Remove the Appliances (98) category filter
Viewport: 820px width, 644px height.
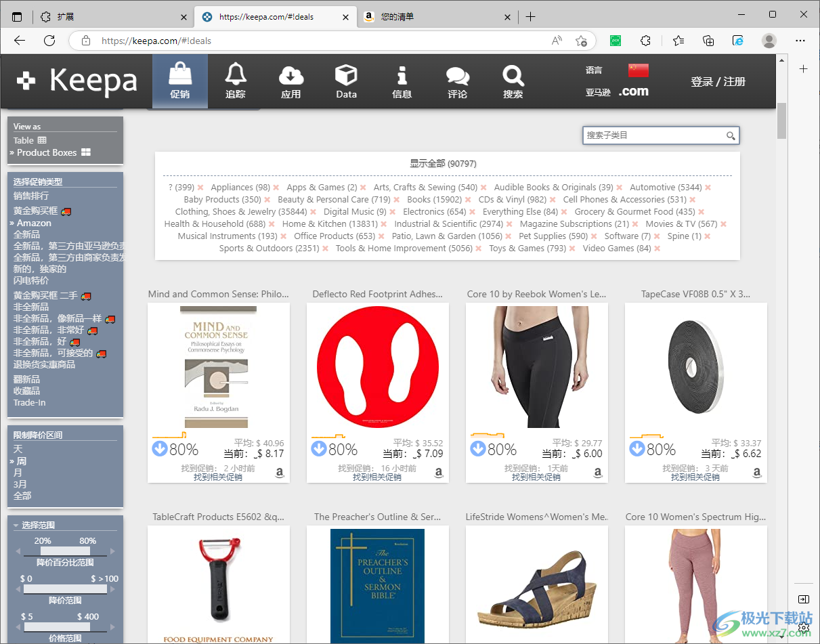pos(276,188)
